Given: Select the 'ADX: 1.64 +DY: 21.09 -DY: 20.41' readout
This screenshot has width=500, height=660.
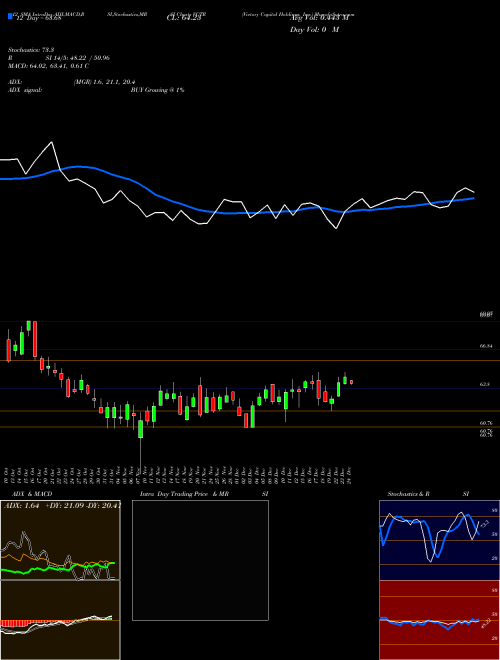Looking at the screenshot, I should (62, 505).
